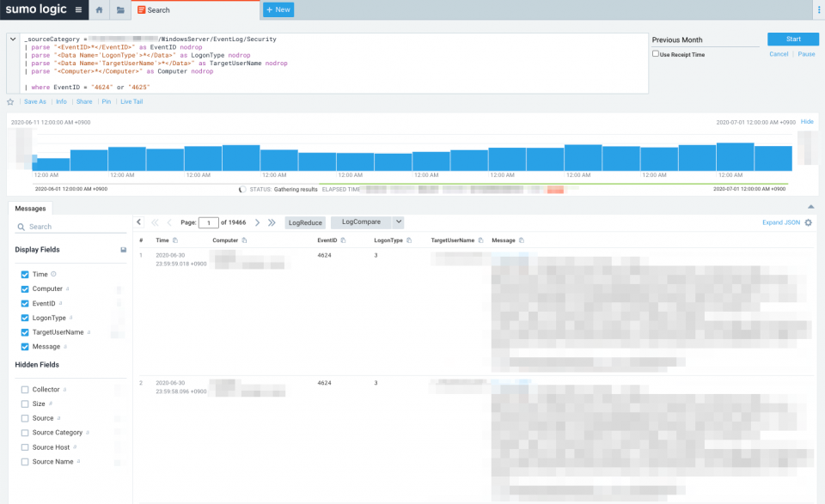825x504 pixels.
Task: Click the Pin link
Action: tap(107, 101)
